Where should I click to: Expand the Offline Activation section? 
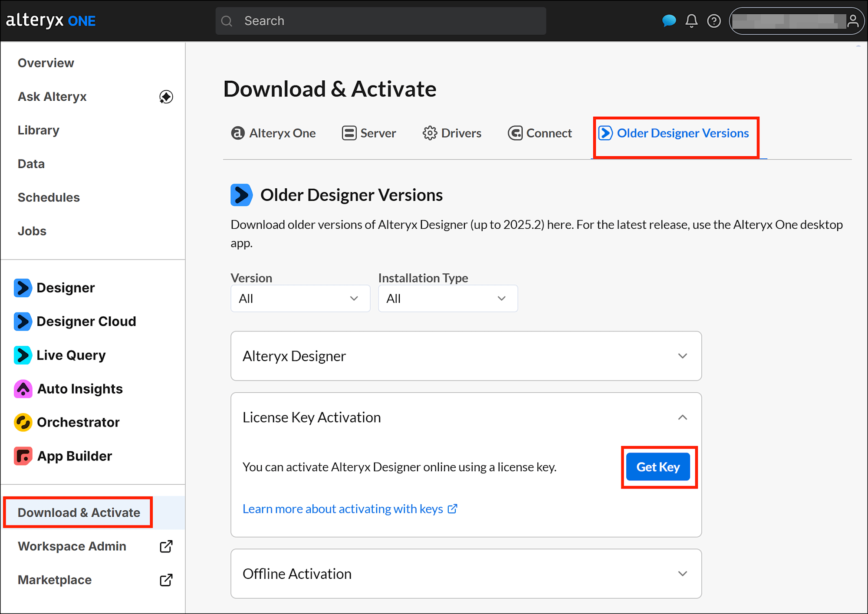click(x=466, y=574)
